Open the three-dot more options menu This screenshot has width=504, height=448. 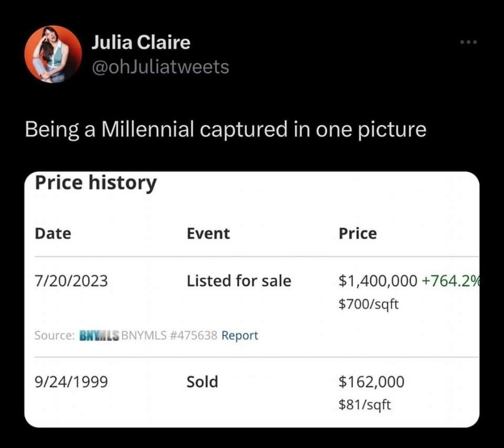point(468,42)
